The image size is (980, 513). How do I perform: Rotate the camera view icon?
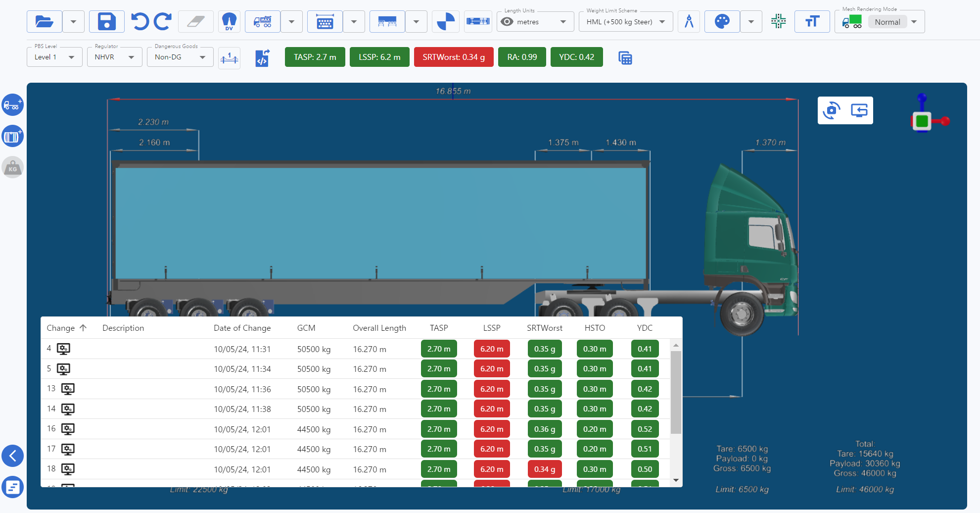(832, 110)
